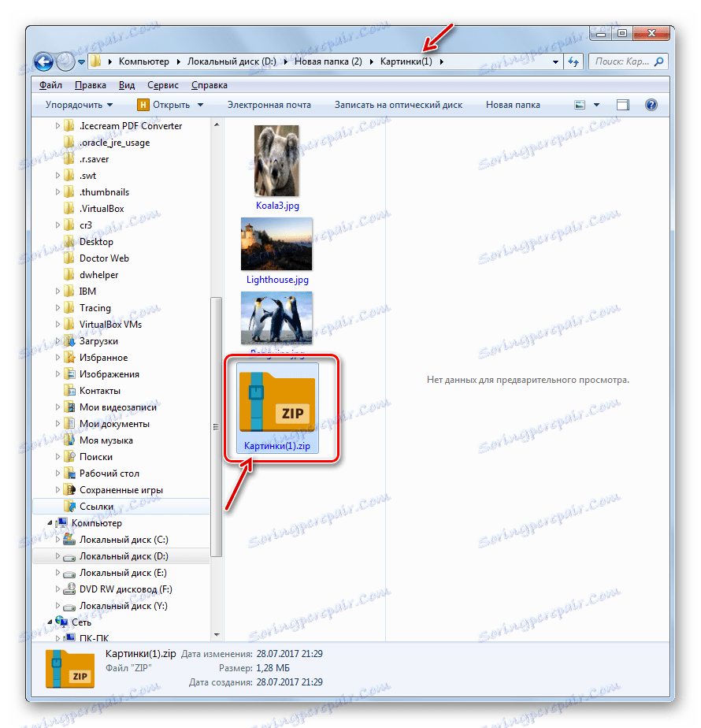Expand the .thumbnails folder node

pyautogui.click(x=57, y=192)
